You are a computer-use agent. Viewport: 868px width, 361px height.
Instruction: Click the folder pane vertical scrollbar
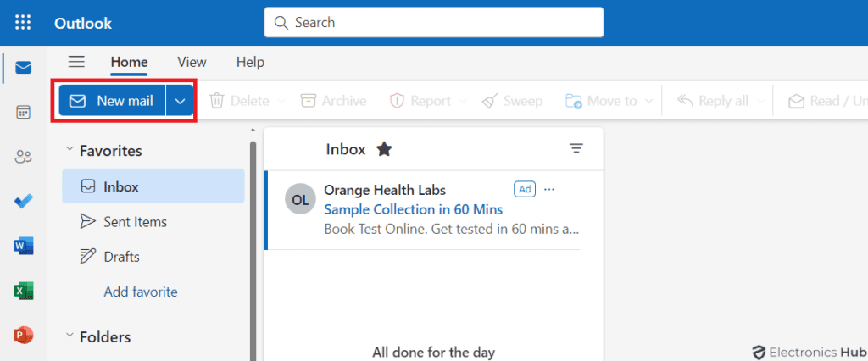tap(253, 246)
